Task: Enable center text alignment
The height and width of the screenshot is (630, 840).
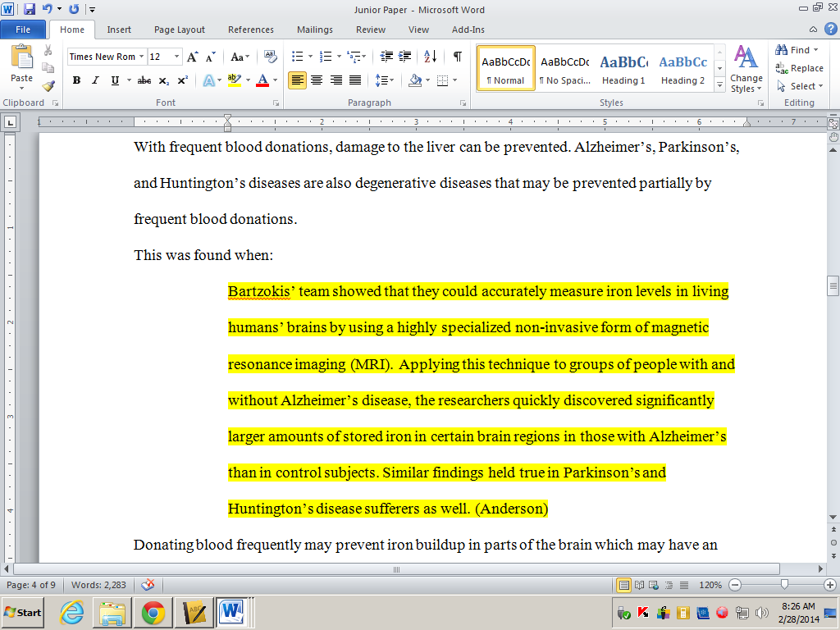Action: click(x=317, y=78)
